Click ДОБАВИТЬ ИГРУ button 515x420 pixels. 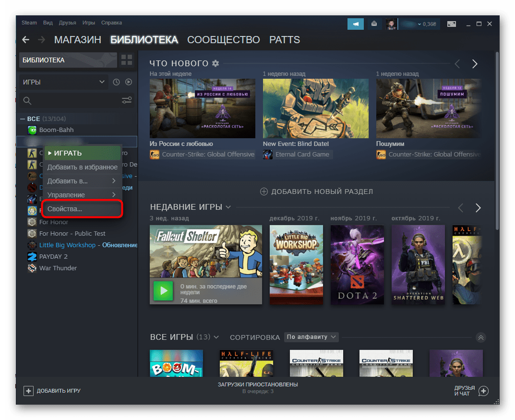tap(52, 391)
